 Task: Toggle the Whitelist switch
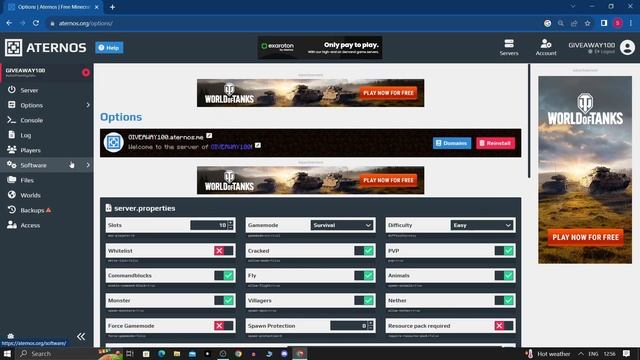pyautogui.click(x=224, y=251)
